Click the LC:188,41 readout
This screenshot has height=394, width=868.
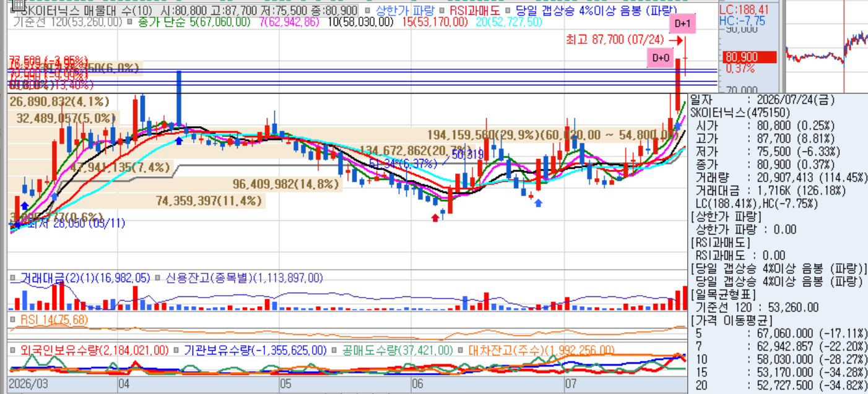pyautogui.click(x=744, y=9)
